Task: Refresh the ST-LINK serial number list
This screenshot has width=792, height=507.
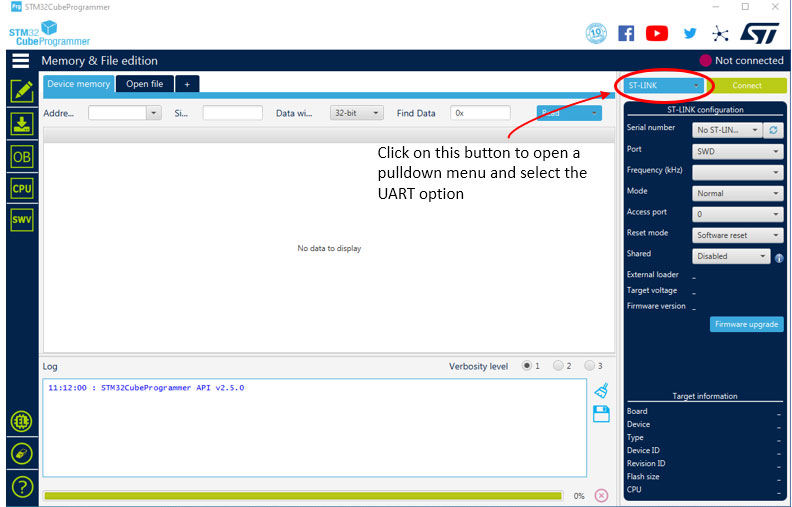Action: [x=772, y=130]
